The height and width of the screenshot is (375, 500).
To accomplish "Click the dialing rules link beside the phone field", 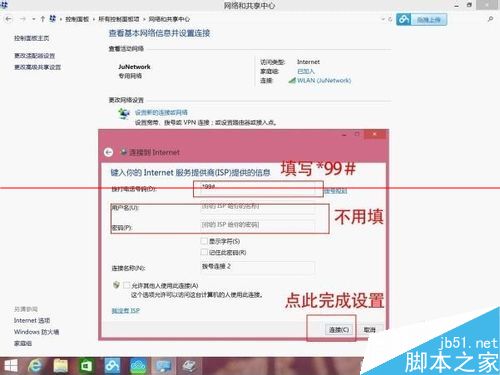I will click(x=335, y=191).
